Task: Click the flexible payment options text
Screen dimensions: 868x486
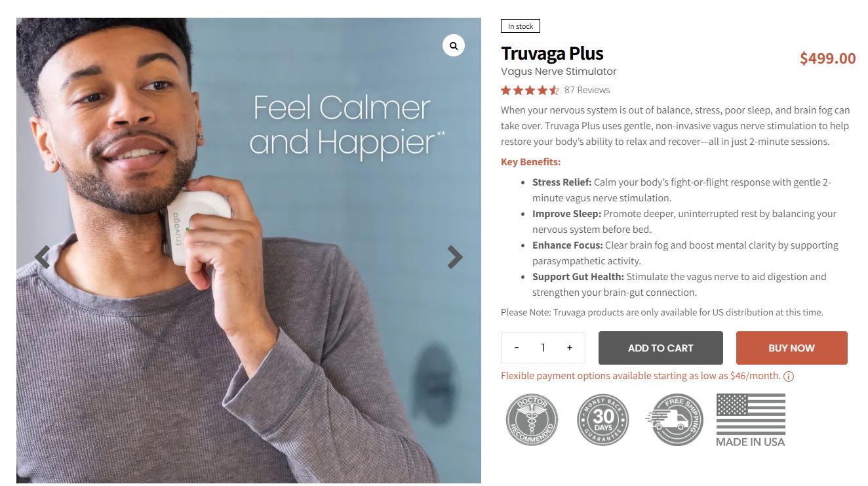Action: (x=641, y=376)
